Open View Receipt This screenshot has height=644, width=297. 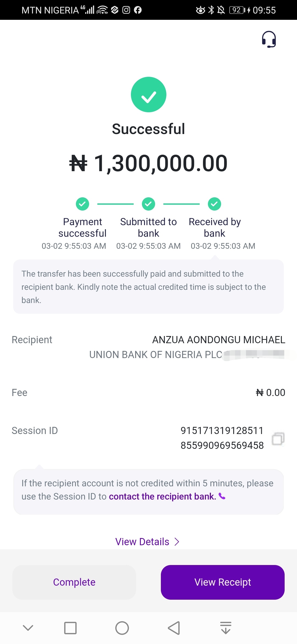tap(222, 582)
